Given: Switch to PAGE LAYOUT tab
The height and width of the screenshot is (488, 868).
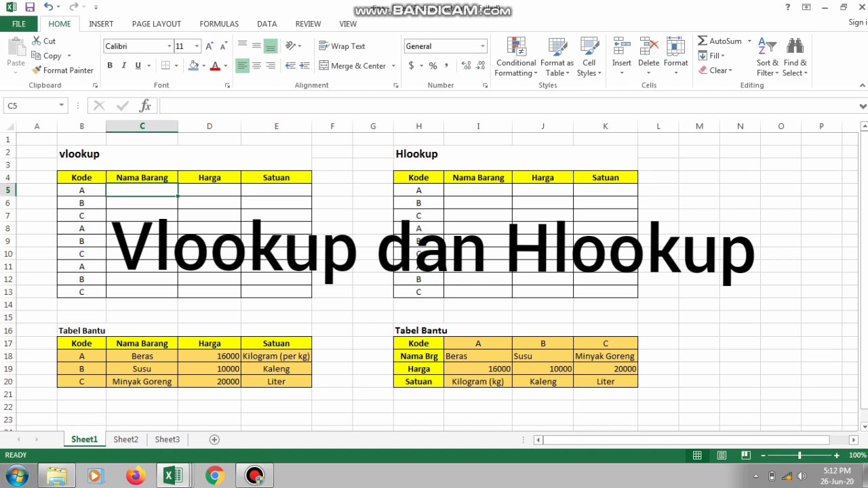Looking at the screenshot, I should tap(157, 24).
